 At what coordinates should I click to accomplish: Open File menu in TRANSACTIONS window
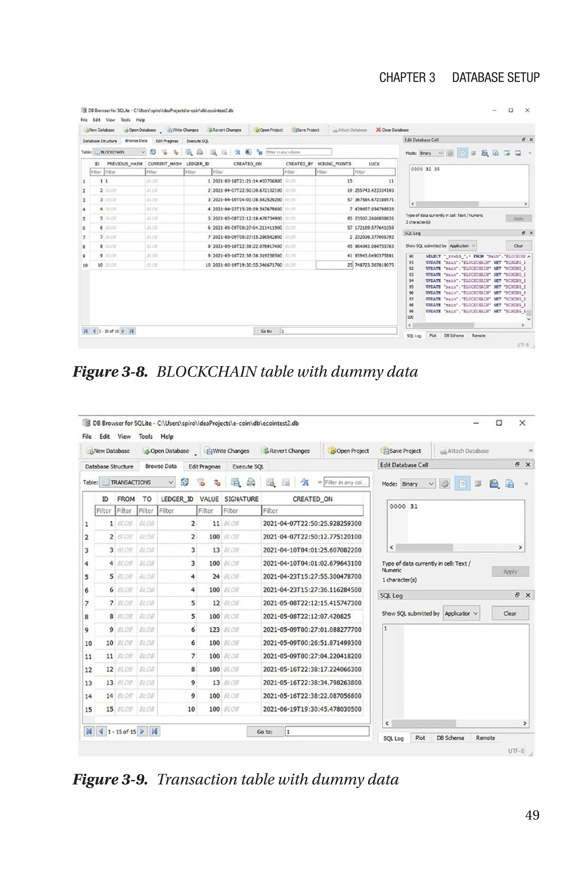click(87, 436)
